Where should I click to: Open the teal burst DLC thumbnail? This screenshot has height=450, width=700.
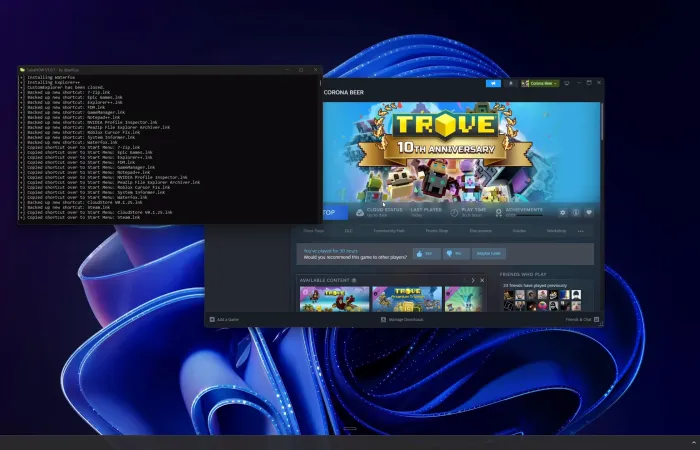click(463, 299)
